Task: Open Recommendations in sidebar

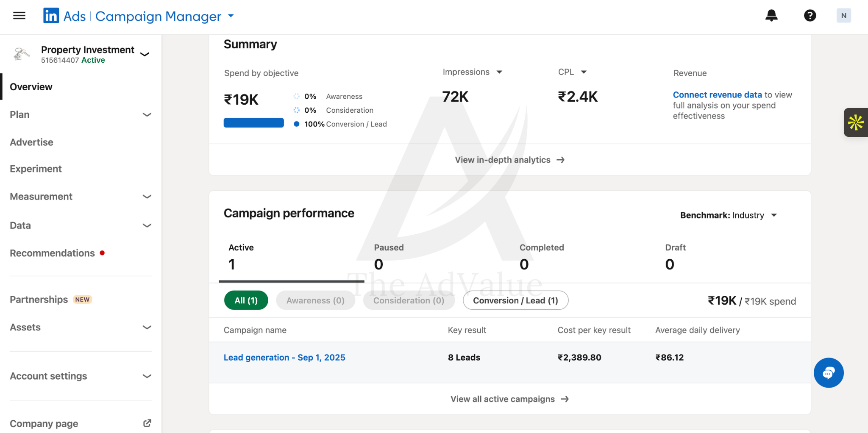Action: tap(52, 253)
